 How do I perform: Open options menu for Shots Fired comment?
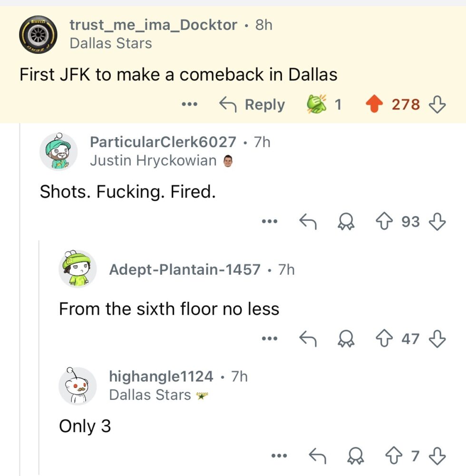point(270,221)
